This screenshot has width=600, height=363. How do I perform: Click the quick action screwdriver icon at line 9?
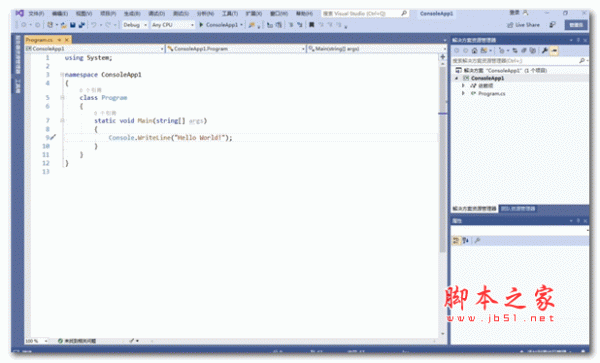[x=53, y=137]
